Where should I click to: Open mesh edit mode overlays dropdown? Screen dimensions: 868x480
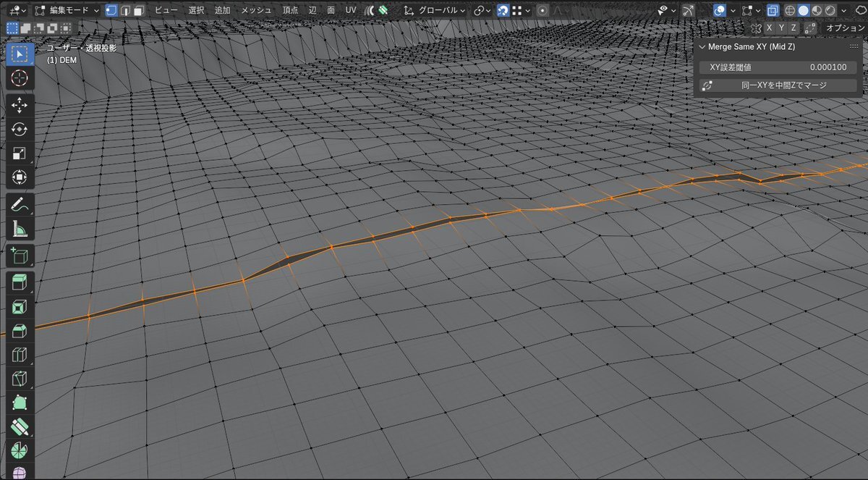point(752,10)
